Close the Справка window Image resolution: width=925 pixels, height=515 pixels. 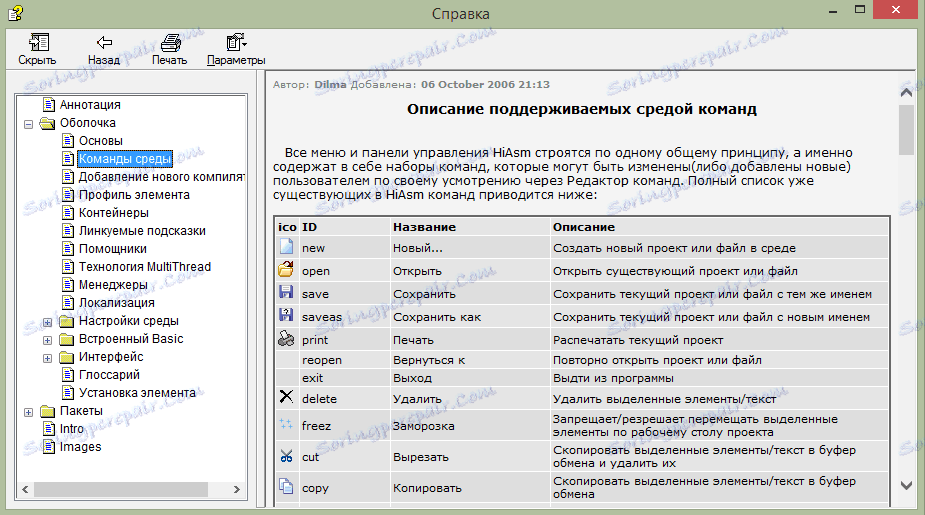pyautogui.click(x=896, y=10)
